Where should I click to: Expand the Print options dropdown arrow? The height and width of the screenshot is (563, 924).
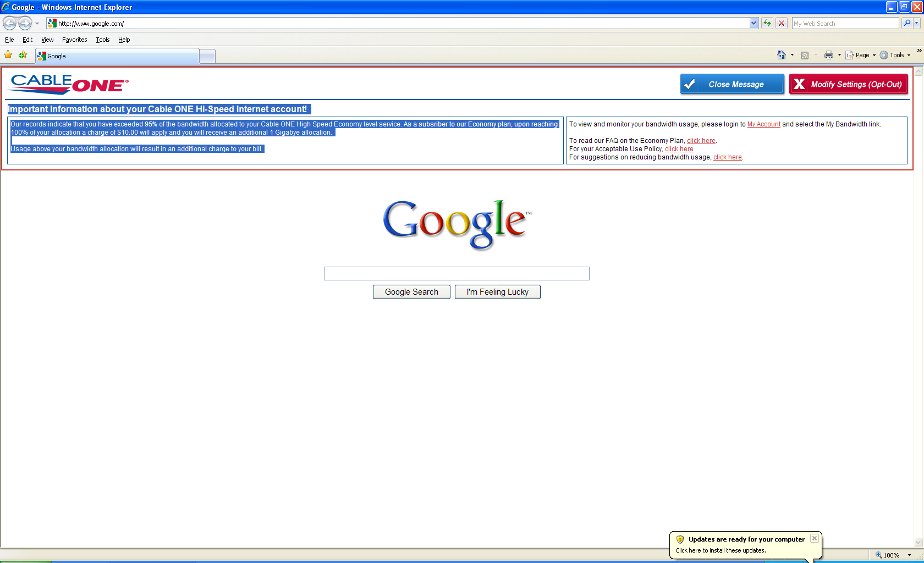[x=839, y=55]
